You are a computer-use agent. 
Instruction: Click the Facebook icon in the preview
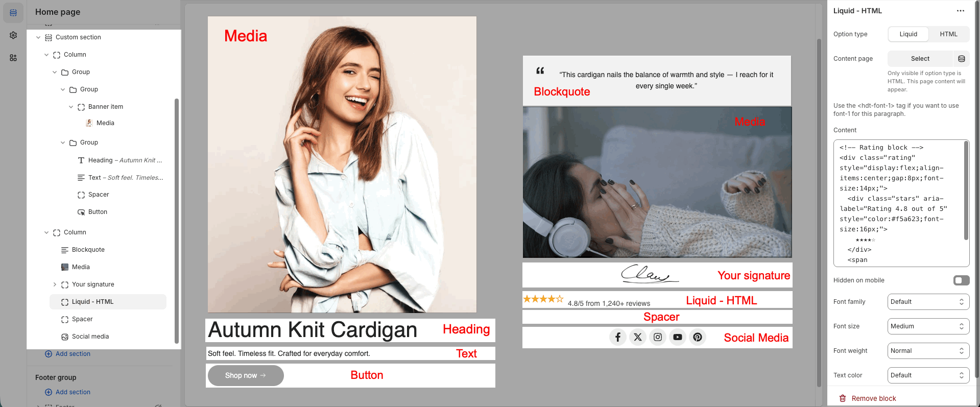[x=618, y=337]
